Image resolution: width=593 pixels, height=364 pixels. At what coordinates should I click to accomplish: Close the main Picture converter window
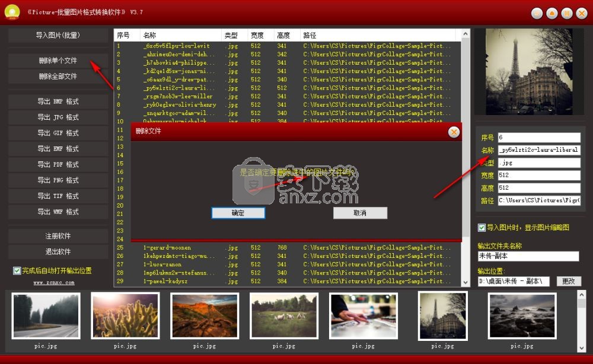(x=581, y=14)
